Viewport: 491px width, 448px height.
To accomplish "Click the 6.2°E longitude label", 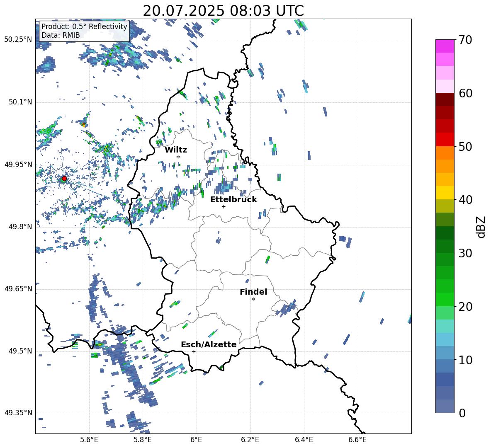I will [250, 440].
